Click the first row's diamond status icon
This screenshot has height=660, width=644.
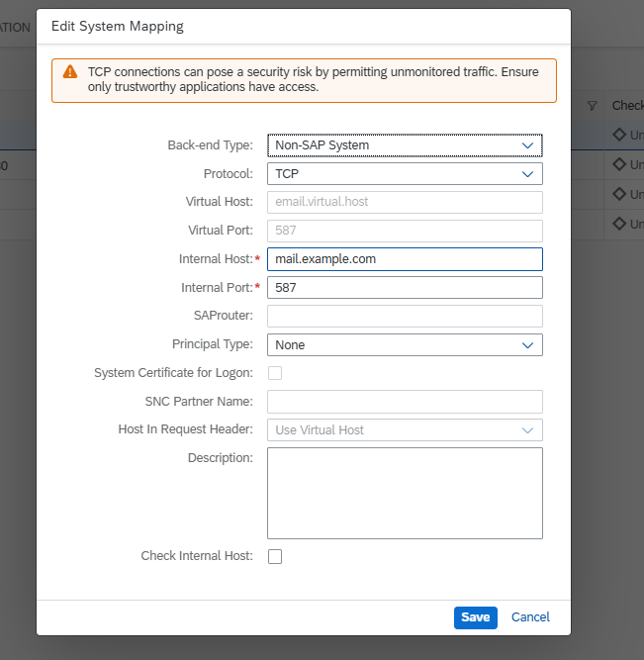[x=619, y=135]
